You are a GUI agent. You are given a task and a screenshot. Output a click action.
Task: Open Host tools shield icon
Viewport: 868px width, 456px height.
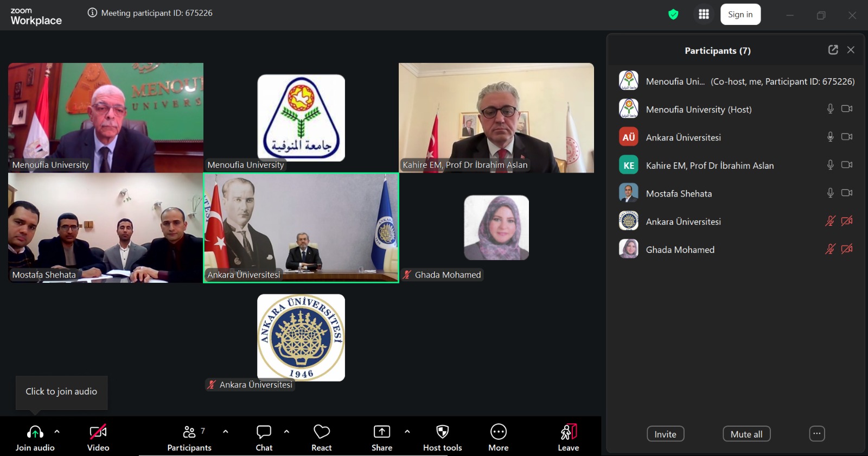click(x=442, y=432)
